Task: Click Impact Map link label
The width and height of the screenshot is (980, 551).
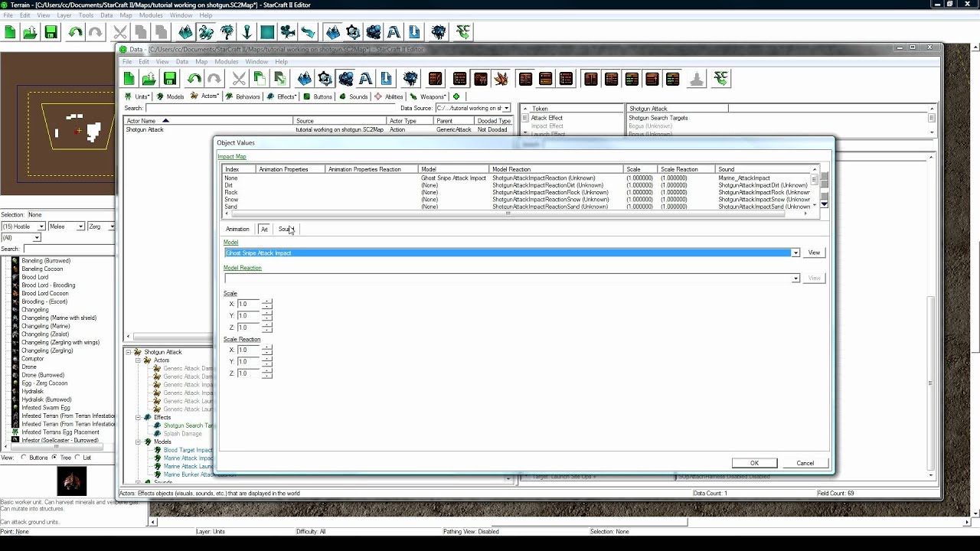Action: (232, 156)
